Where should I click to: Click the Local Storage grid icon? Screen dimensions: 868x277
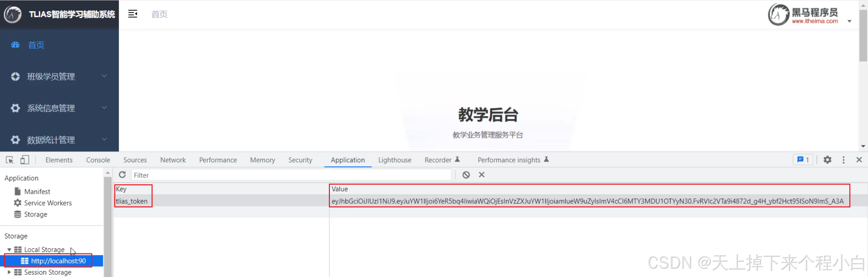pos(18,250)
